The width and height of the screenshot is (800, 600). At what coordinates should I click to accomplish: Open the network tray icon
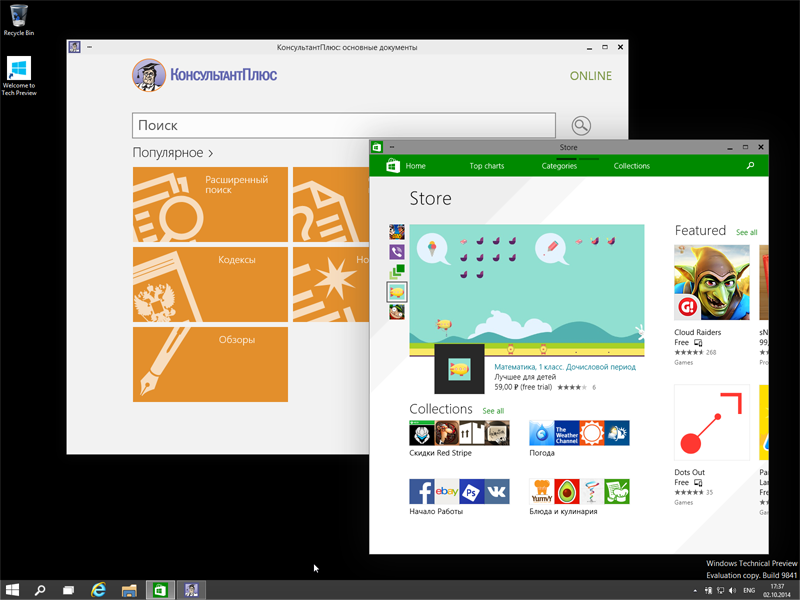pos(720,591)
